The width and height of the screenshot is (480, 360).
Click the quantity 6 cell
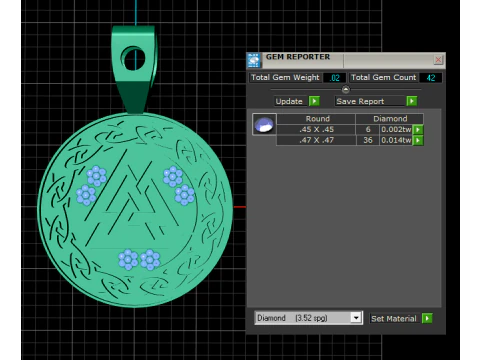368,129
